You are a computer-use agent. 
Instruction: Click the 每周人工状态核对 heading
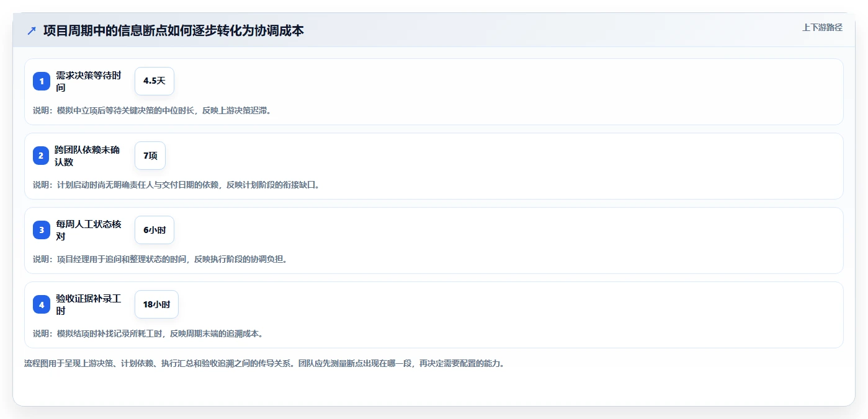(x=89, y=230)
